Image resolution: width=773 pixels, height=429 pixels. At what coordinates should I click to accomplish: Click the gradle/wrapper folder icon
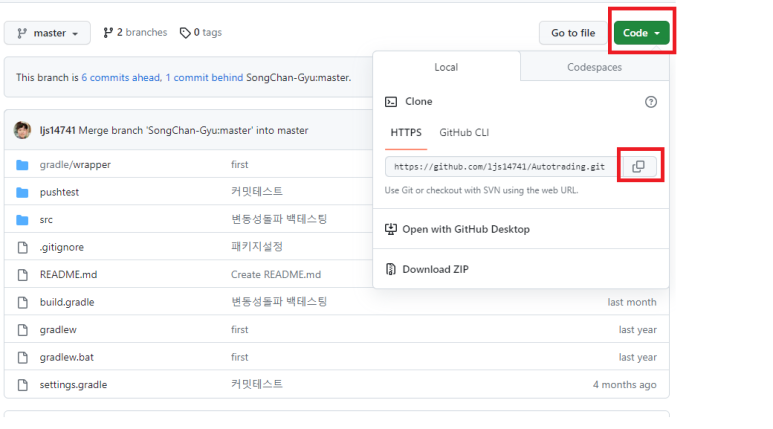(22, 165)
